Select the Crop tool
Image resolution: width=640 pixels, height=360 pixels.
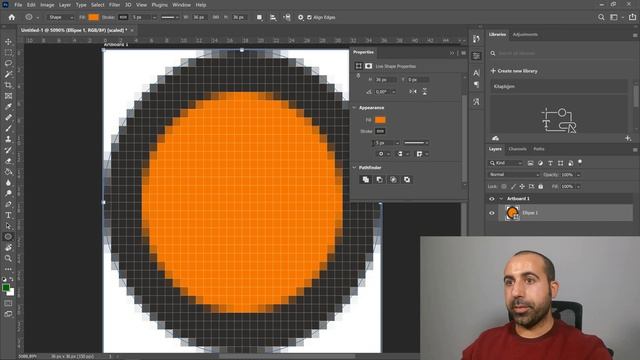tap(8, 85)
